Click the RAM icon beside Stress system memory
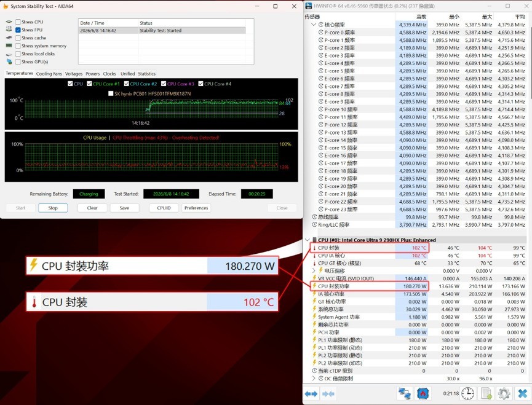Image resolution: width=532 pixels, height=405 pixels. (x=9, y=45)
